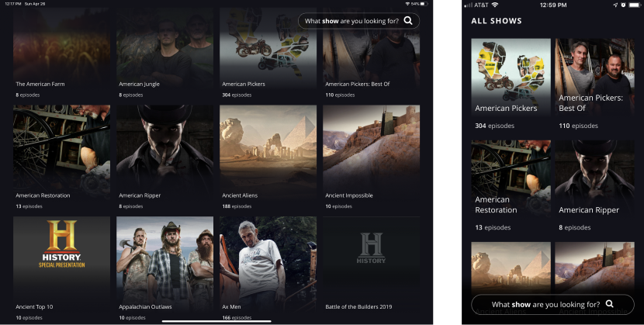
Task: Select 'Ax Men' title text
Action: (x=231, y=306)
